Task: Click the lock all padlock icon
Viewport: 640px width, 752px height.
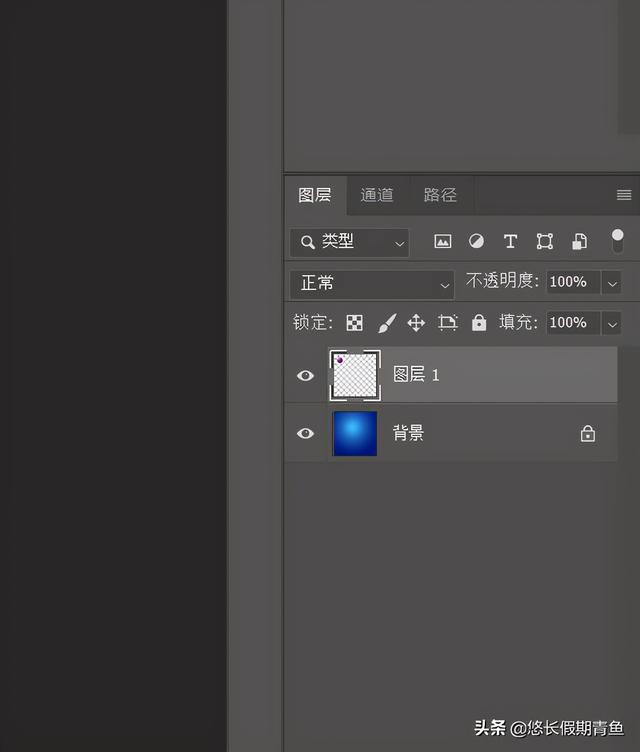Action: point(479,323)
